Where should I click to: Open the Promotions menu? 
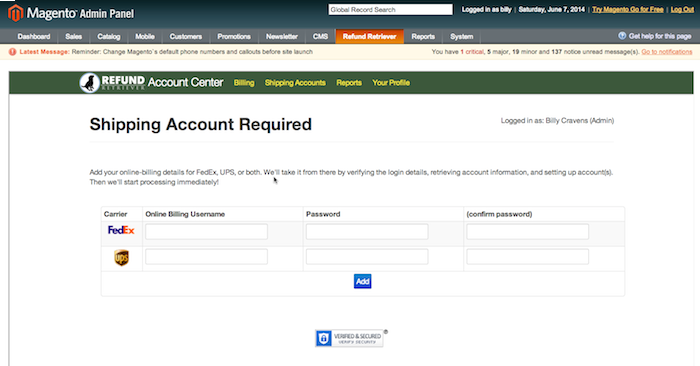point(234,37)
